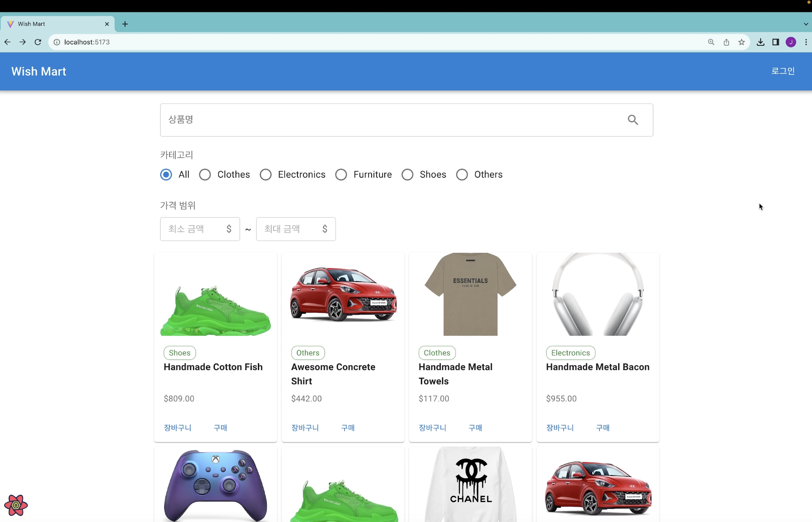Open second-row red car product image
The width and height of the screenshot is (812, 522).
point(598,484)
